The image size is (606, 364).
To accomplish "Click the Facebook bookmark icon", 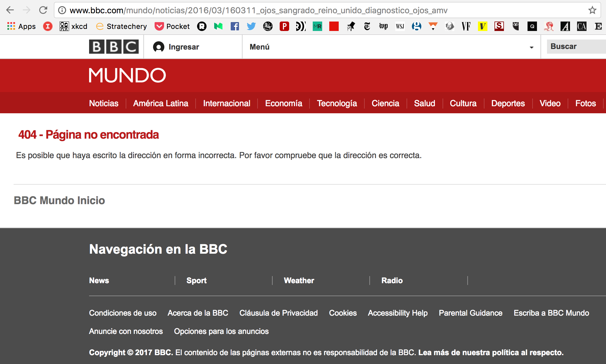I will click(235, 27).
